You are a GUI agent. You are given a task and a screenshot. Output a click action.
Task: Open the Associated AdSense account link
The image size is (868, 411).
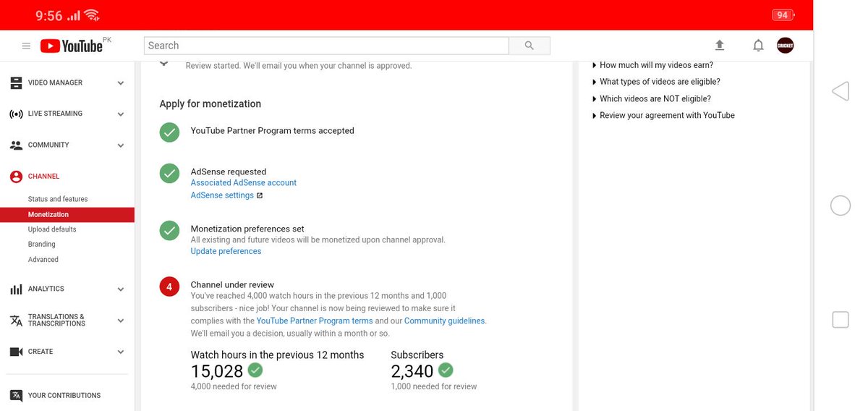[x=244, y=183]
